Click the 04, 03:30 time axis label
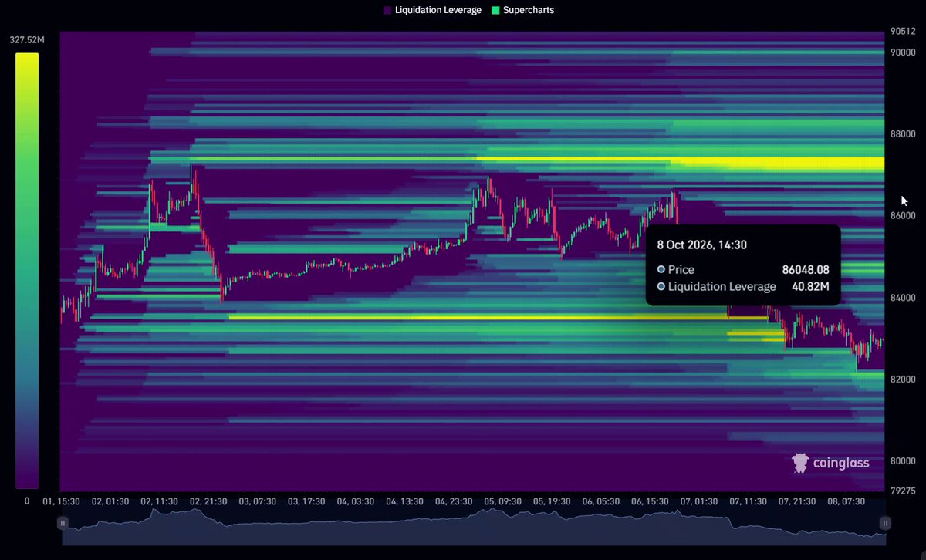 pyautogui.click(x=356, y=501)
